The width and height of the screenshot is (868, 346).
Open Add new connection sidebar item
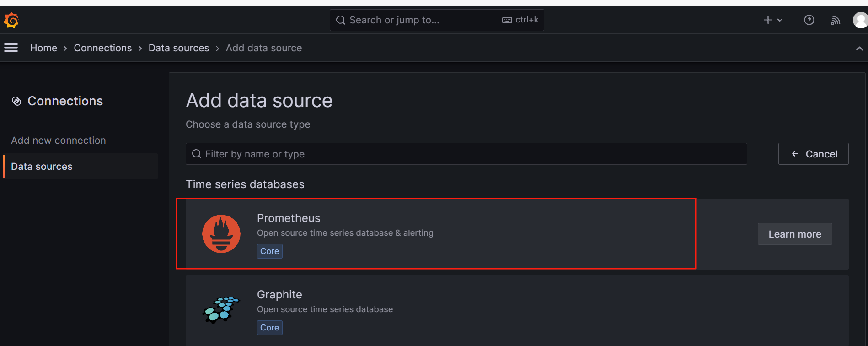coord(59,141)
